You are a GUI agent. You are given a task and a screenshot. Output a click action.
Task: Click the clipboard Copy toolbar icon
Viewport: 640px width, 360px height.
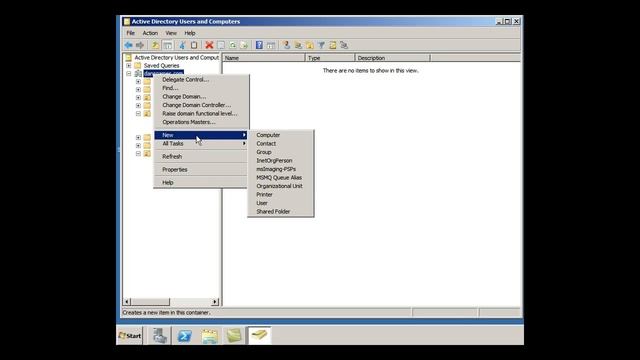click(194, 45)
